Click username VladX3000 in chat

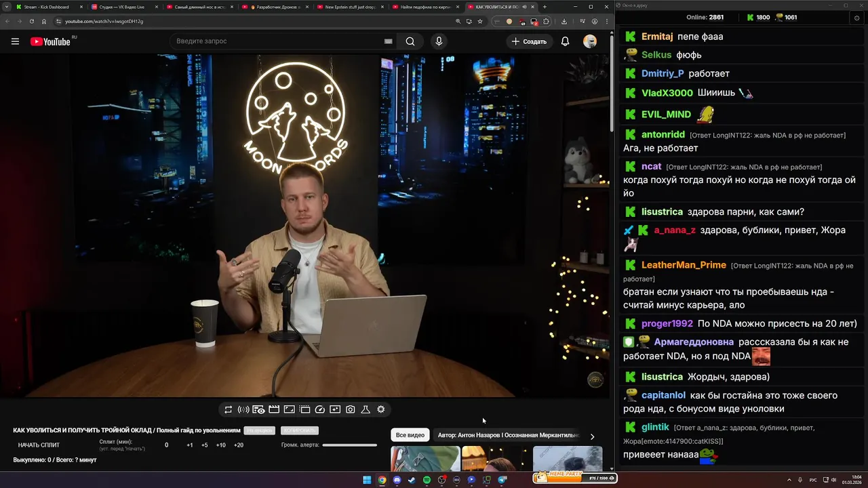(x=667, y=93)
